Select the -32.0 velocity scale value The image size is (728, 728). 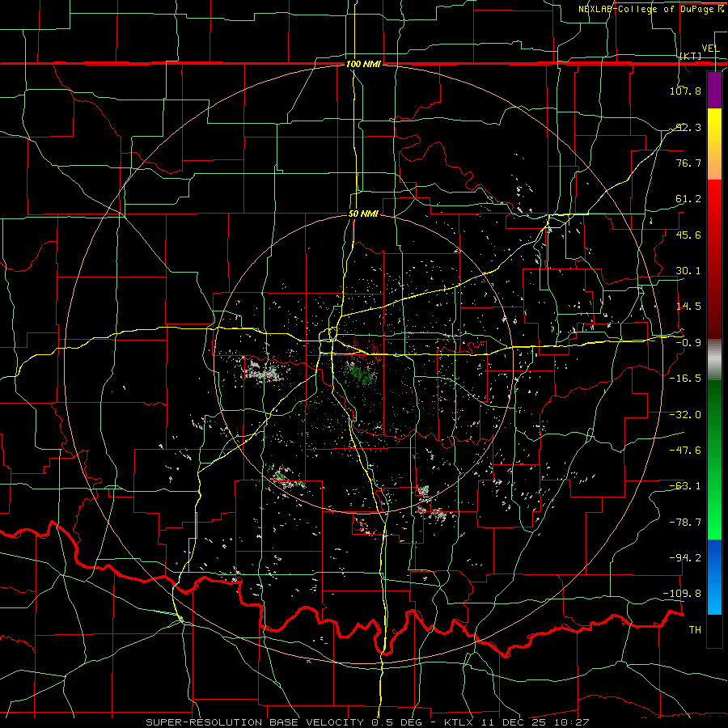coord(685,415)
